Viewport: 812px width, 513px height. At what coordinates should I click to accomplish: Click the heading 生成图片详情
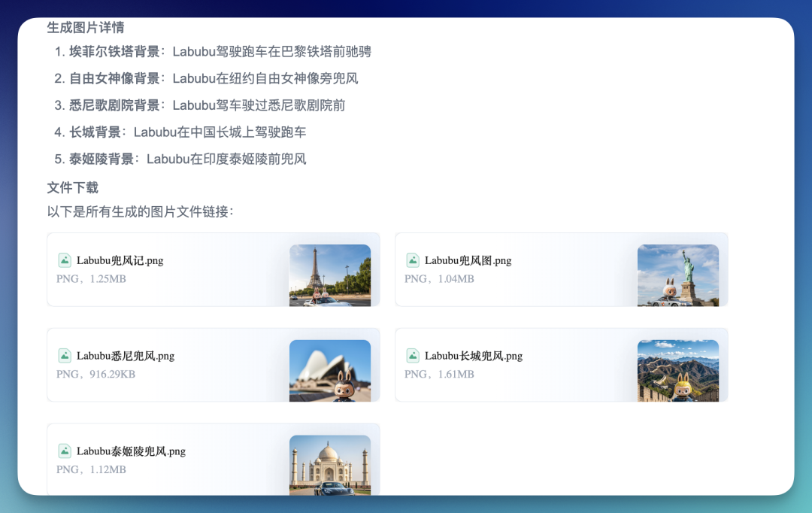86,28
